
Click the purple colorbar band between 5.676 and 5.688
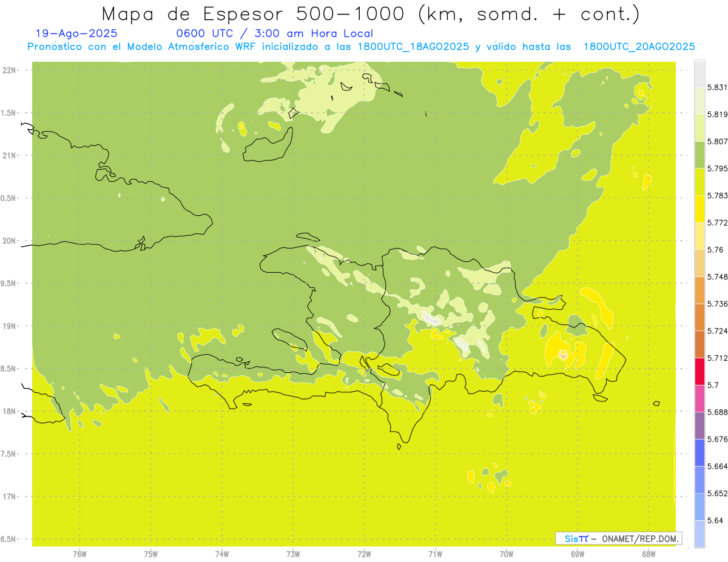[699, 426]
